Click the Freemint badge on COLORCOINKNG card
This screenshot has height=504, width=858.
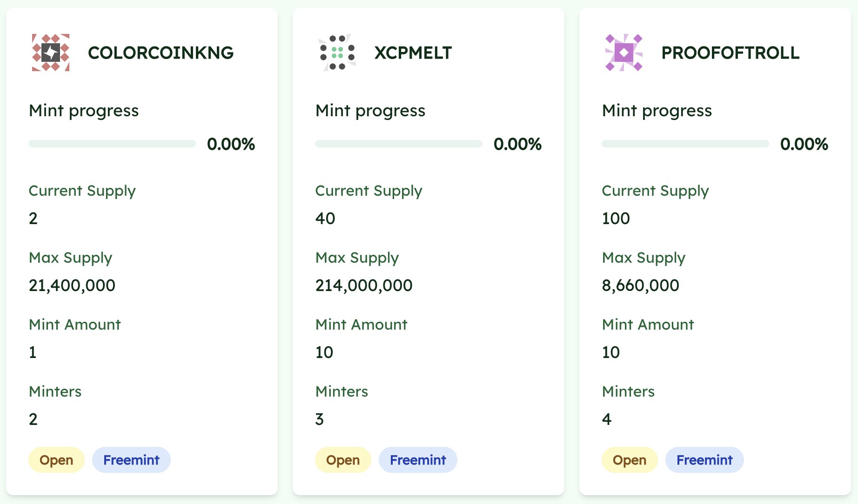(131, 460)
